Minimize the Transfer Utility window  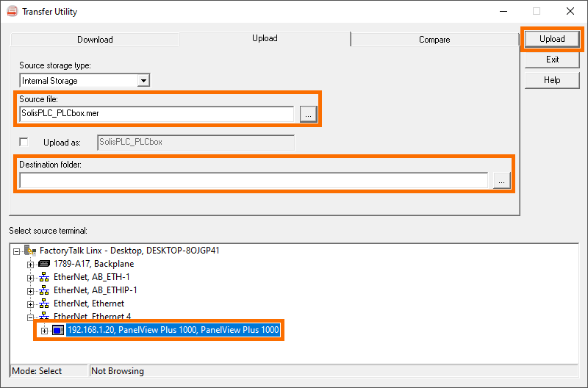503,11
